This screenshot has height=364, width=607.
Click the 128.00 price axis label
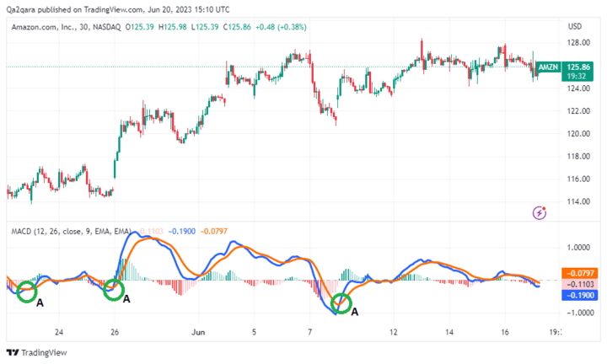point(578,42)
